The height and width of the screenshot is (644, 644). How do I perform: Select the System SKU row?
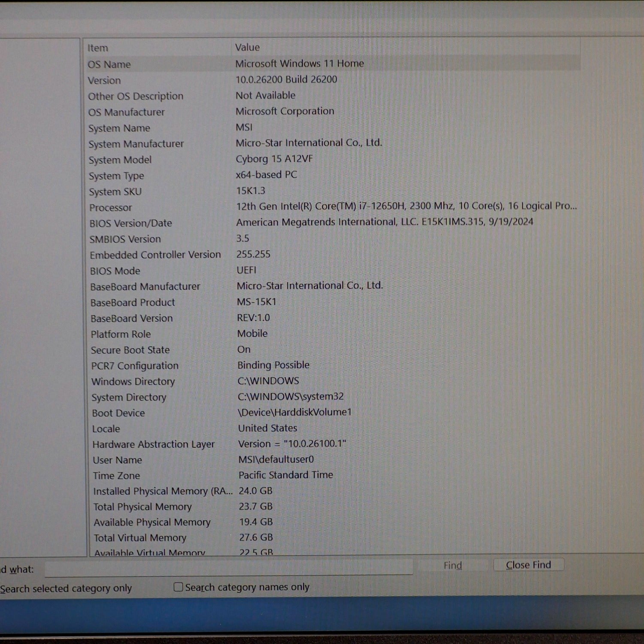pyautogui.click(x=115, y=192)
